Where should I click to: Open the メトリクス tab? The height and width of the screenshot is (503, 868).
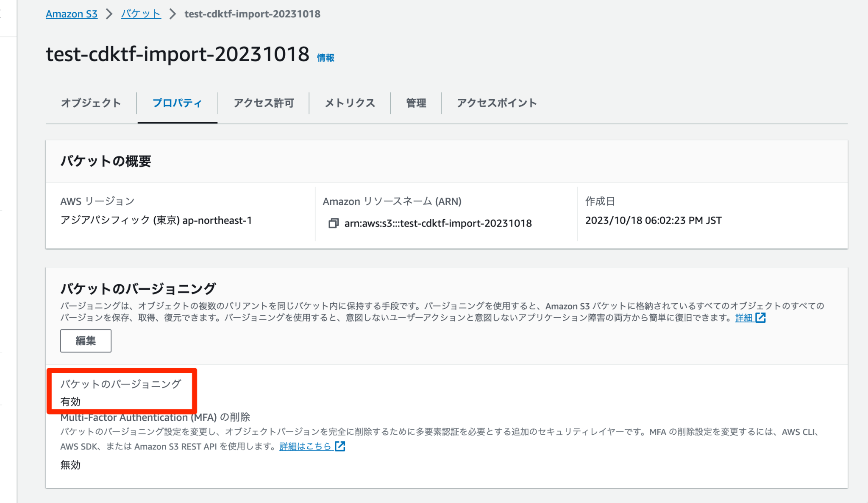coord(349,103)
